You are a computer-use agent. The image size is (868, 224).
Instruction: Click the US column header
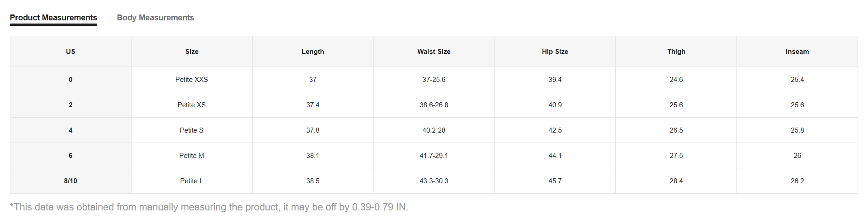coord(71,52)
